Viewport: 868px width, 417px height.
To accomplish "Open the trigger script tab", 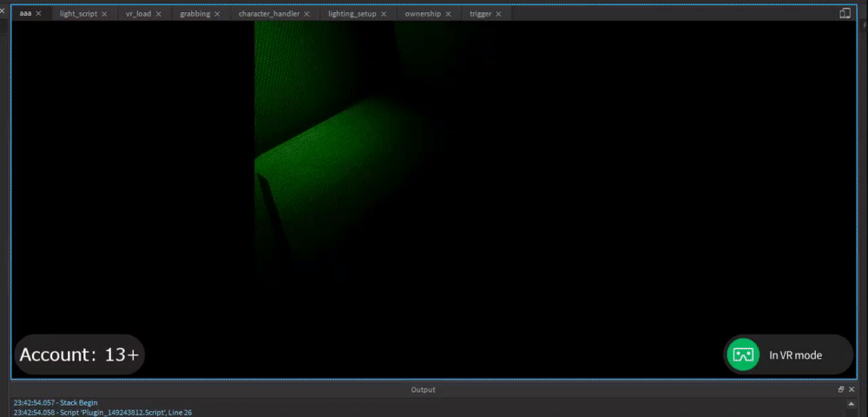I will tap(480, 14).
